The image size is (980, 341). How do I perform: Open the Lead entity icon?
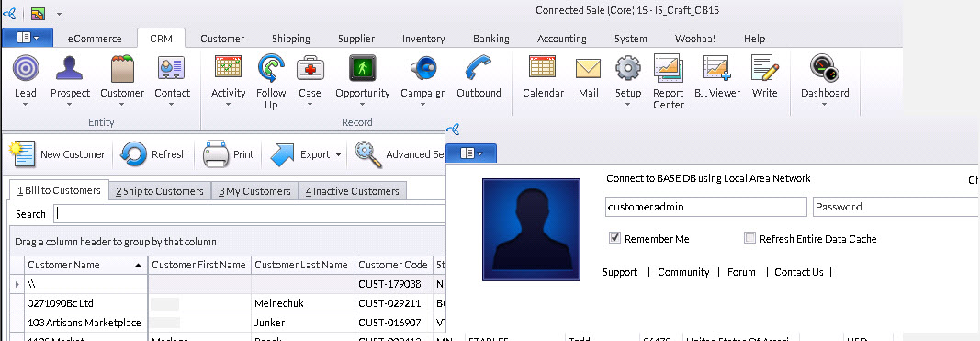(x=26, y=68)
